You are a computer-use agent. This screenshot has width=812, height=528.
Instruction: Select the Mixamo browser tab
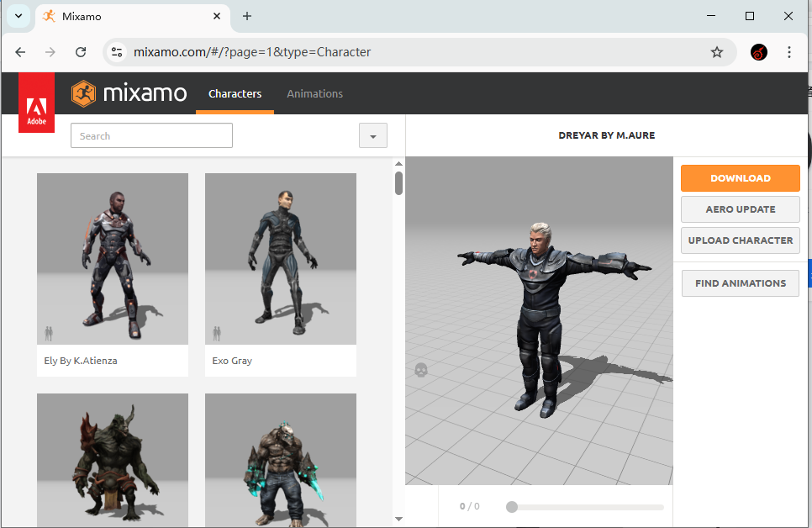point(133,16)
